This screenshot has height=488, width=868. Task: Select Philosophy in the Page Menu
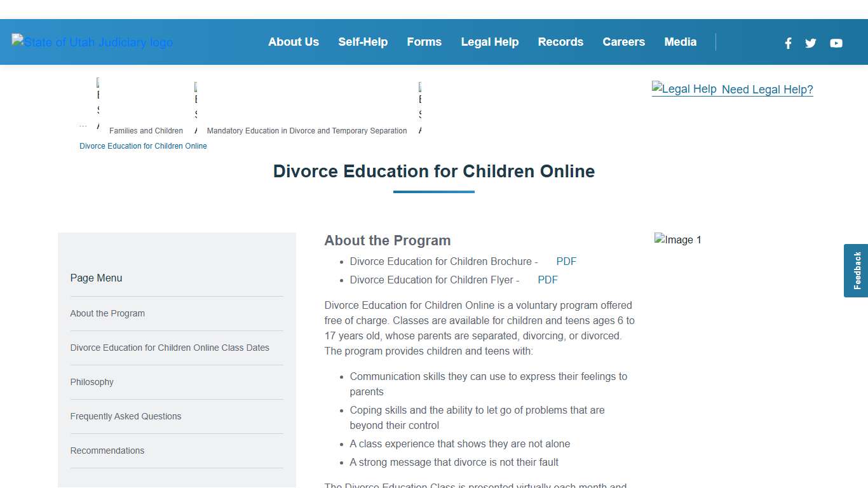tap(92, 382)
